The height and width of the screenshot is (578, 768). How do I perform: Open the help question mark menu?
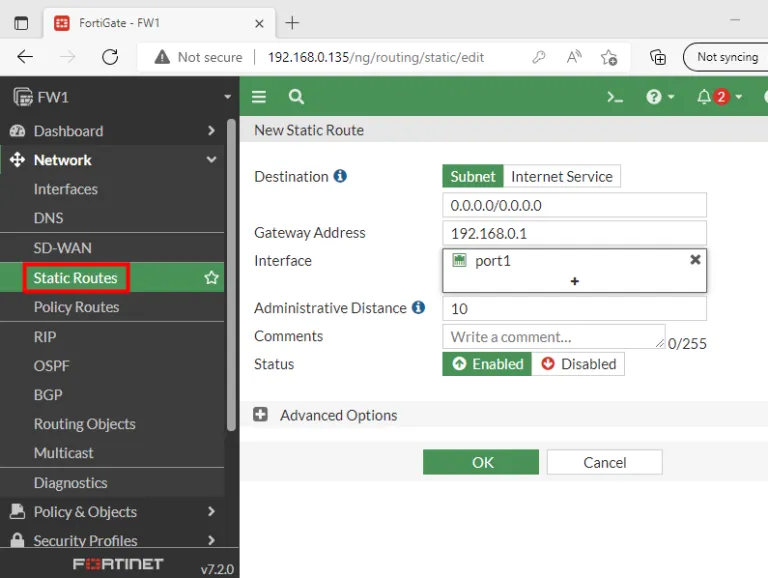(660, 97)
